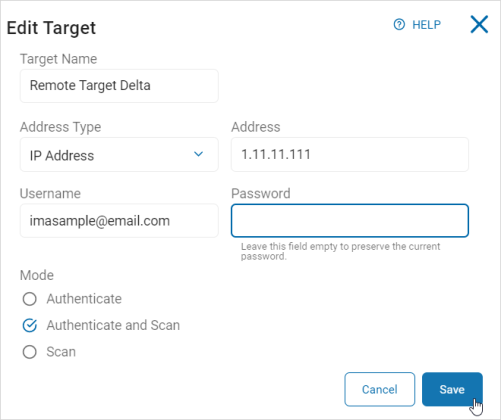501x420 pixels.
Task: Click the Authenticate option label text
Action: 84,299
